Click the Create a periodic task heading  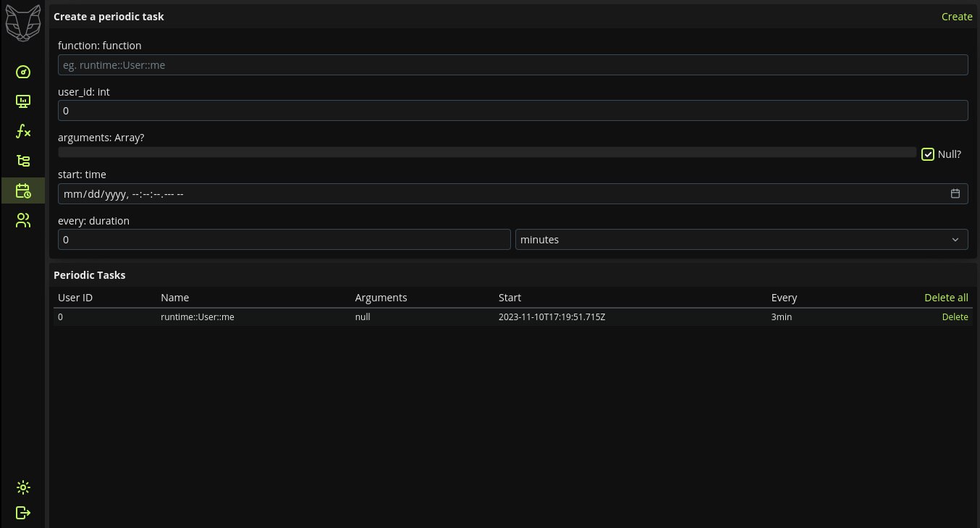pyautogui.click(x=109, y=17)
